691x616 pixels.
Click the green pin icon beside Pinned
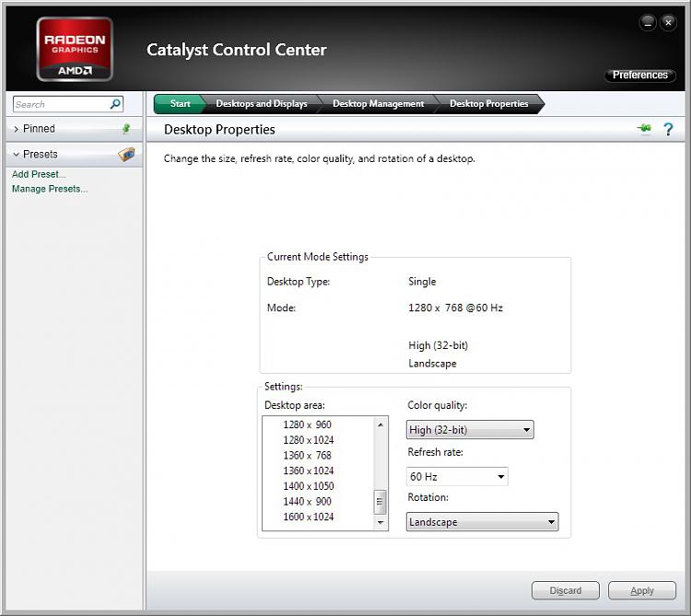pyautogui.click(x=126, y=129)
